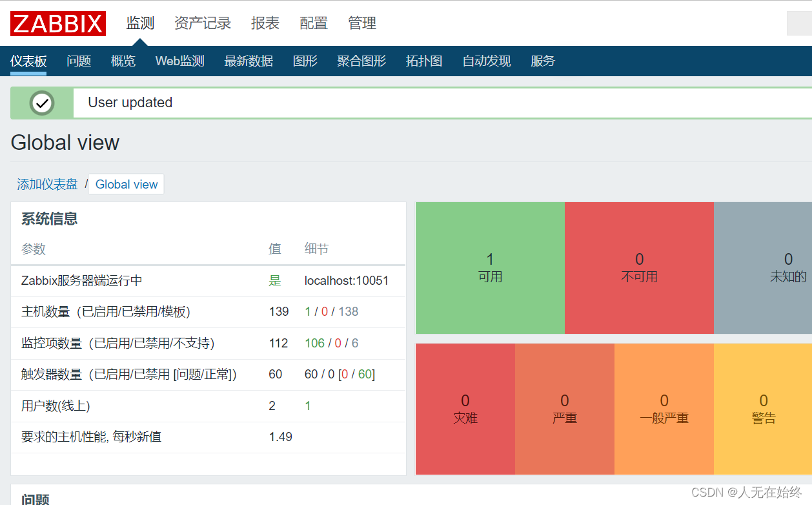Screen dimensions: 812x505
Task: Click the 灾难 severity block
Action: pyautogui.click(x=465, y=409)
